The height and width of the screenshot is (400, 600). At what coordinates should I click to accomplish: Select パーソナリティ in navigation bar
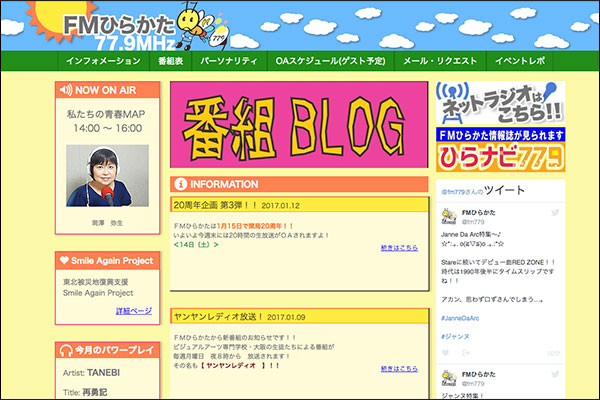(x=231, y=61)
